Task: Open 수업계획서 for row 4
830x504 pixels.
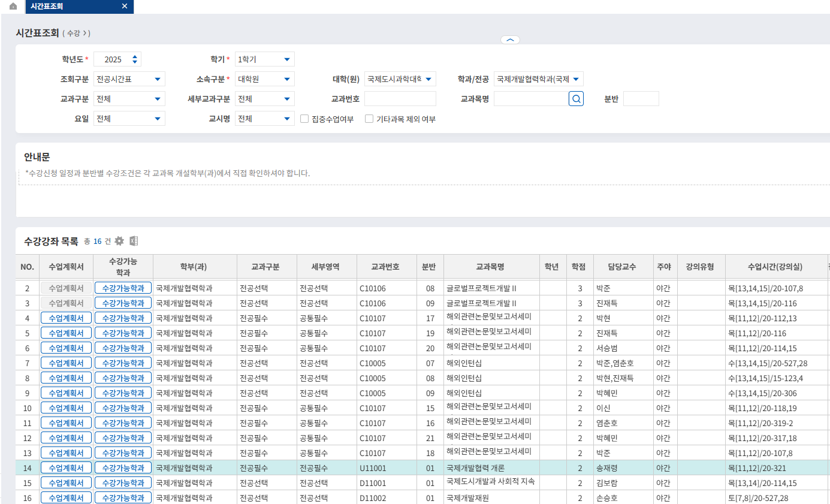Action: tap(66, 318)
